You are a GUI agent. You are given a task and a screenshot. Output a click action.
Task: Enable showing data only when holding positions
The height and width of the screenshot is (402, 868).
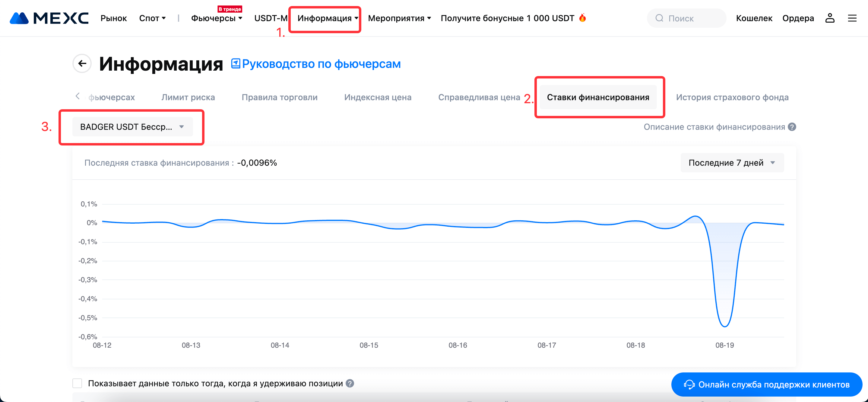tap(77, 384)
